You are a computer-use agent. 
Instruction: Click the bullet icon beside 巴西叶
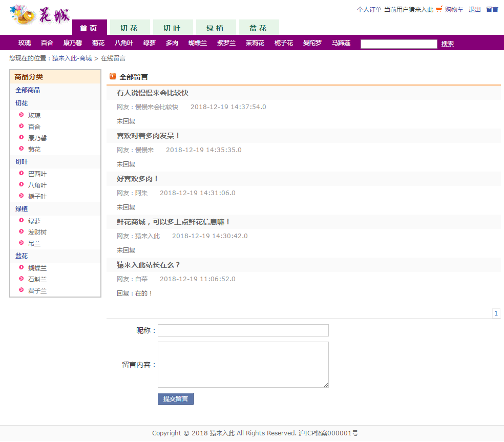point(21,173)
